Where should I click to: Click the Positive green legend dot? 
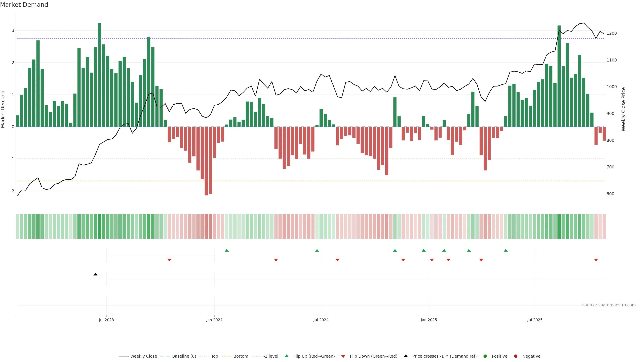(x=485, y=356)
